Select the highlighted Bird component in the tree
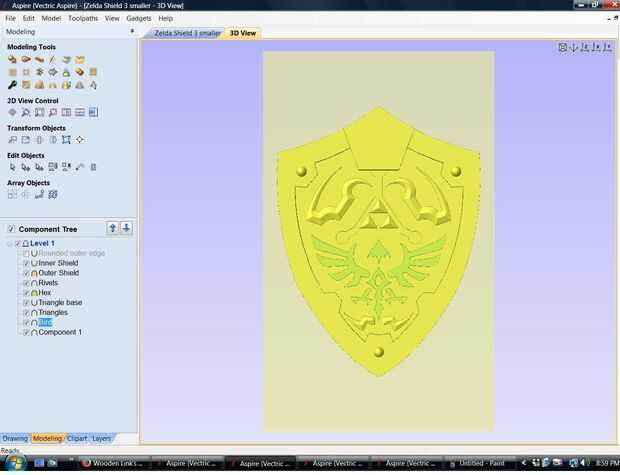 [45, 322]
